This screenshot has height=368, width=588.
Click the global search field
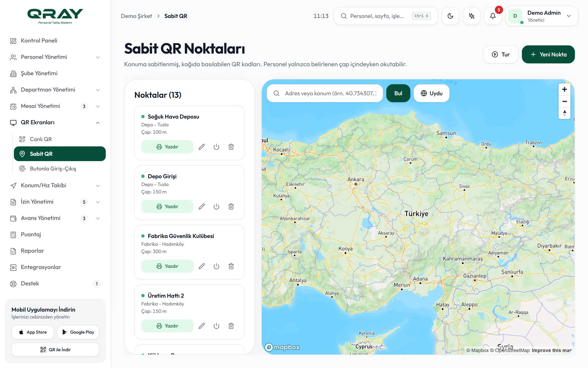click(x=386, y=16)
